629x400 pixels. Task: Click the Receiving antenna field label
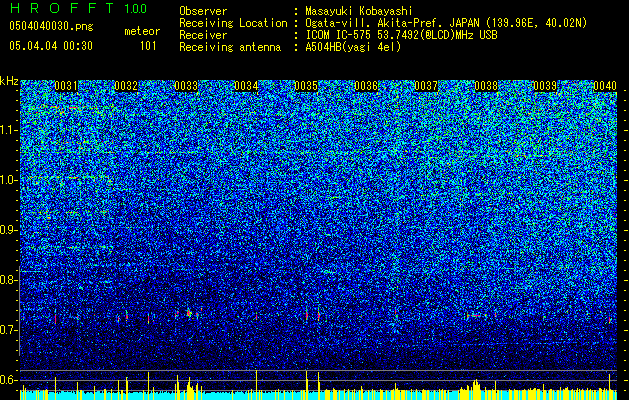click(230, 47)
